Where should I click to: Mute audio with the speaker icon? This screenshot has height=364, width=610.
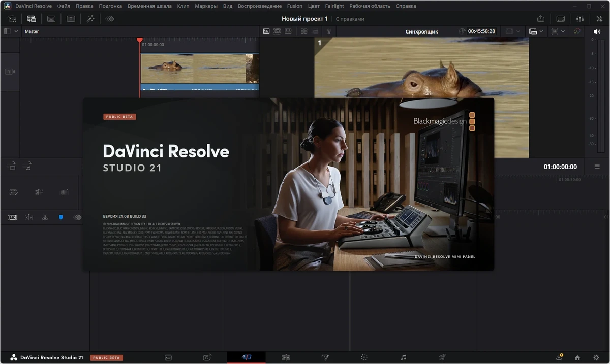pos(597,31)
